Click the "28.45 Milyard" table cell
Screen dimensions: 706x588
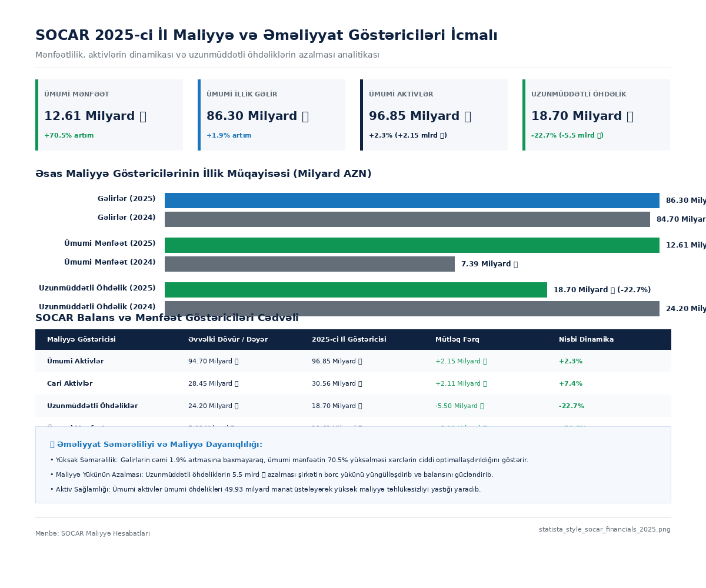214,384
